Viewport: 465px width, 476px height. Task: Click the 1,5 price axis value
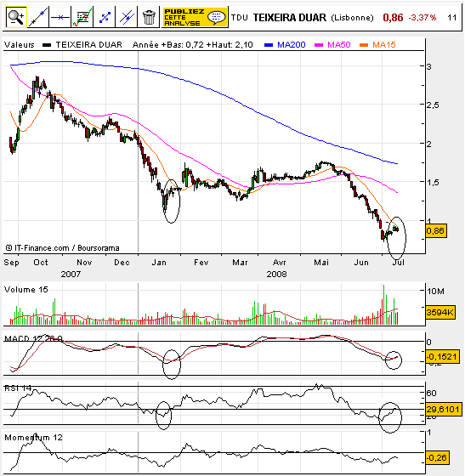[x=433, y=183]
